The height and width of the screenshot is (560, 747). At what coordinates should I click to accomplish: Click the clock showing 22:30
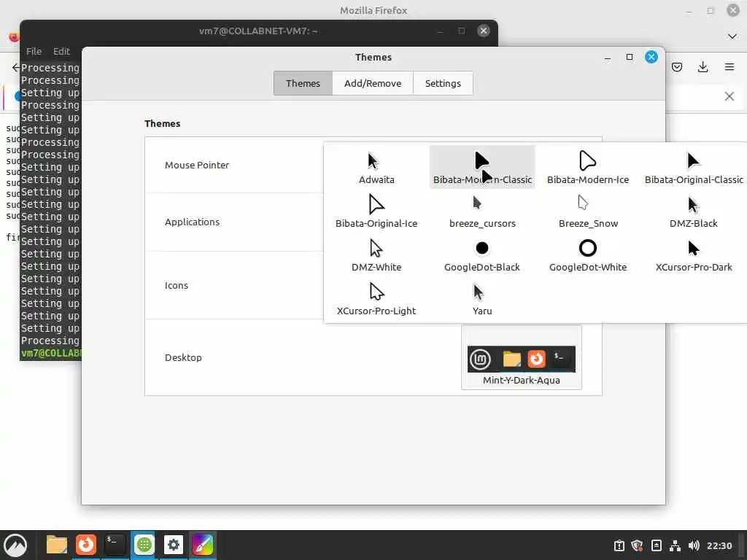pyautogui.click(x=719, y=545)
